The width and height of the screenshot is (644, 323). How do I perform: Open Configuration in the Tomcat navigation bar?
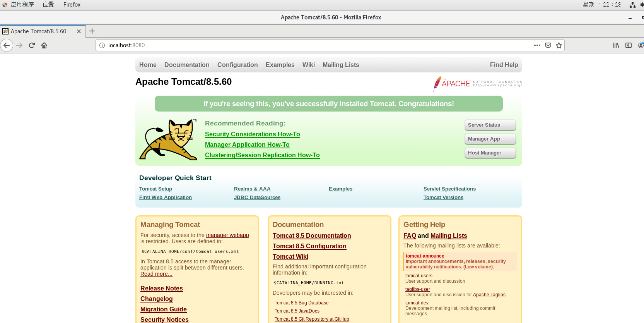(237, 65)
